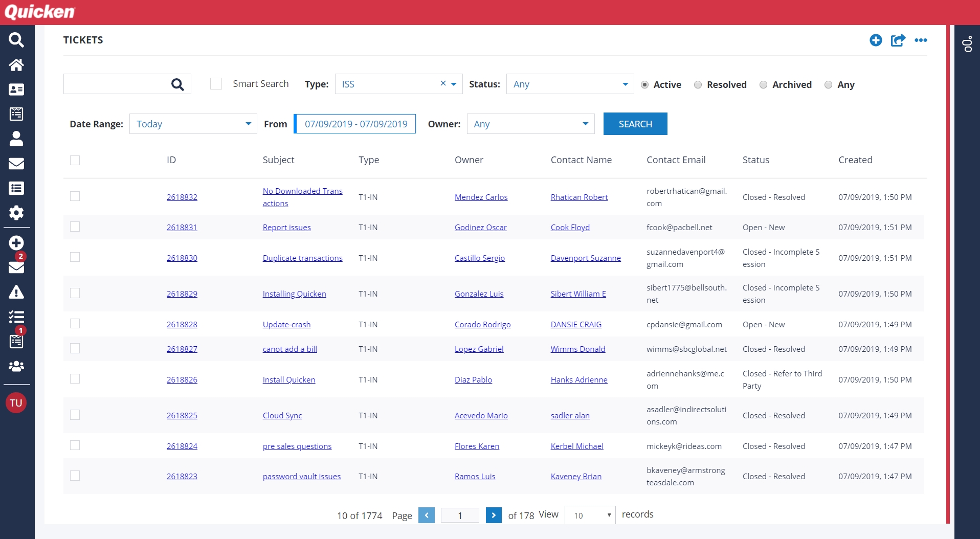Open the group users icon in the sidebar

click(16, 366)
